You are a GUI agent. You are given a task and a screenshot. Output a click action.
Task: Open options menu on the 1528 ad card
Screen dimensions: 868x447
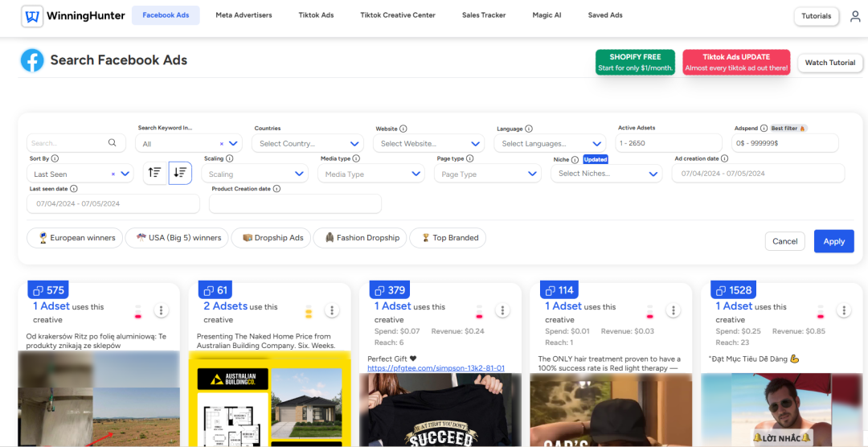tap(843, 310)
